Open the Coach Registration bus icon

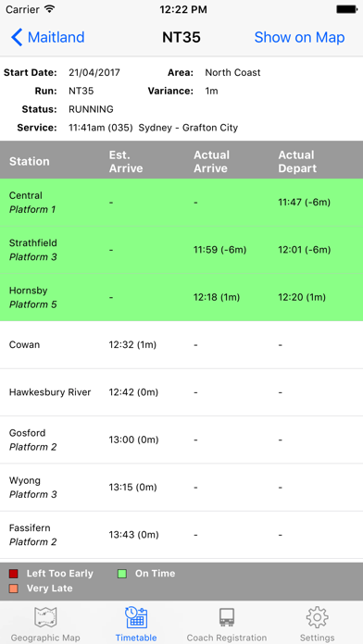[227, 617]
